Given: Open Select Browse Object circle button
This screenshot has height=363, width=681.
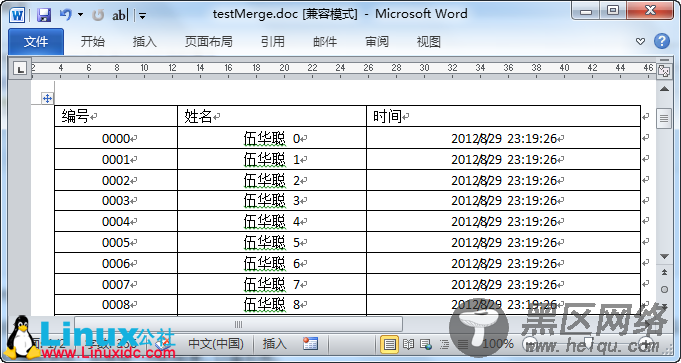Looking at the screenshot, I should 664,289.
